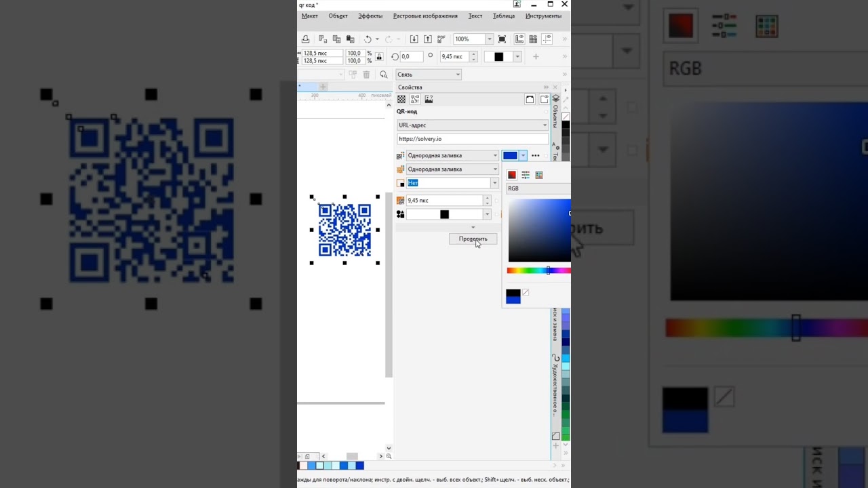
Task: Click the scroll mode icon in Properties header
Action: pos(530,99)
